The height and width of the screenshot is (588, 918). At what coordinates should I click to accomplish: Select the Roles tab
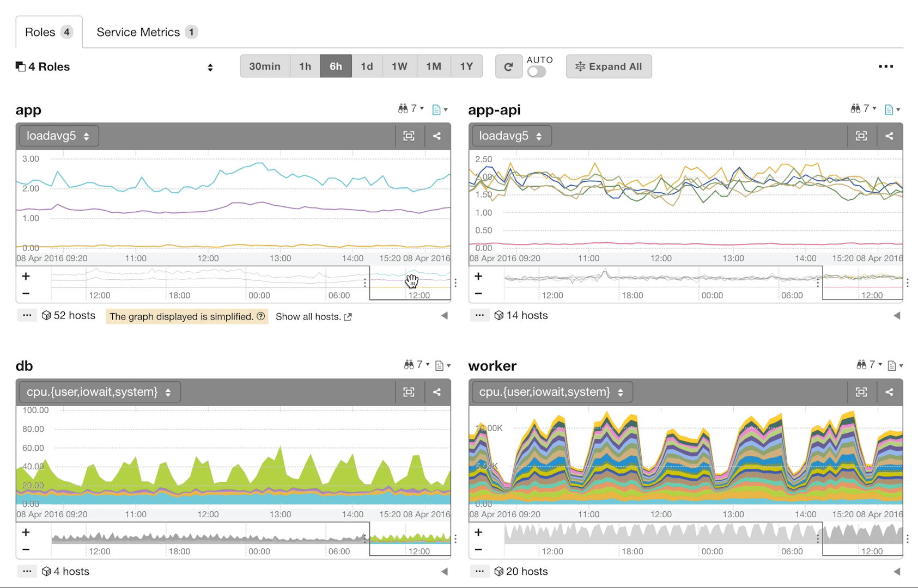[x=41, y=32]
